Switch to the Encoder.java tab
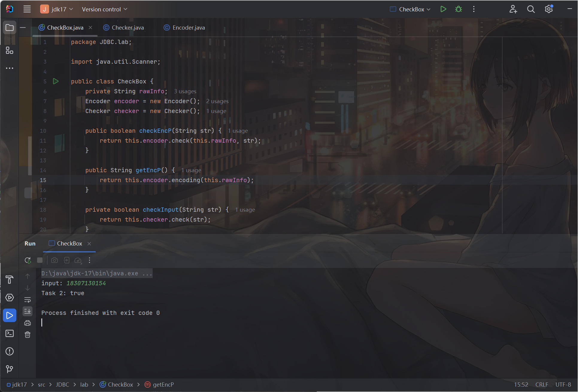Screen dimensions: 578x392 point(188,28)
